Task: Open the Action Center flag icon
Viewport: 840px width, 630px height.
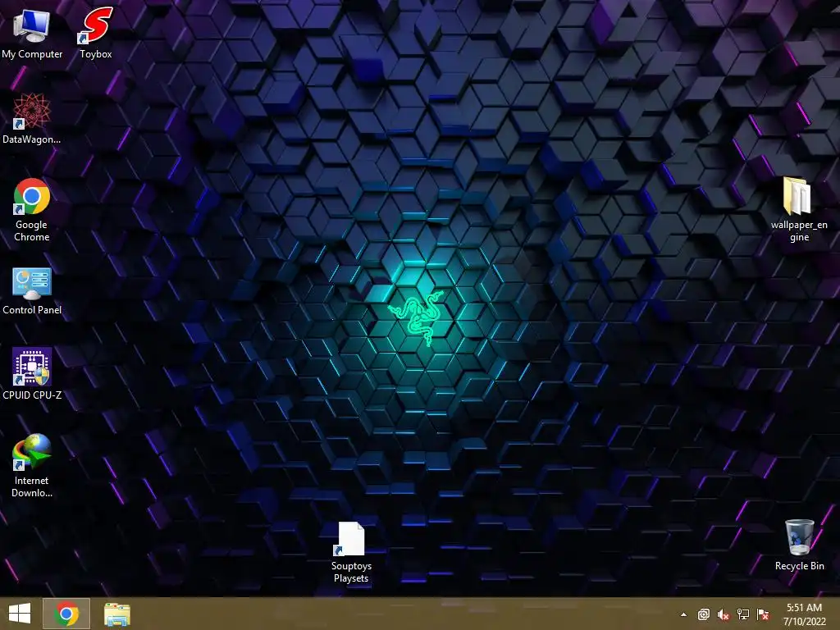Action: tap(763, 614)
